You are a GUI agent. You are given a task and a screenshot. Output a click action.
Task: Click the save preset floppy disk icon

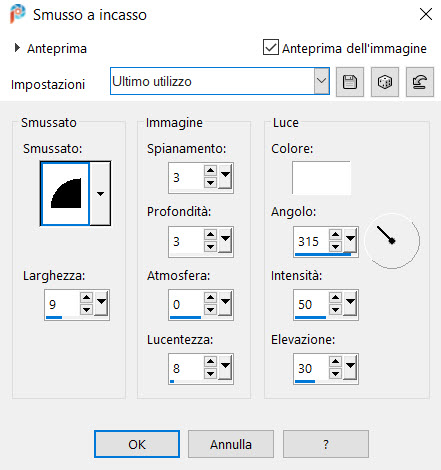pos(350,82)
